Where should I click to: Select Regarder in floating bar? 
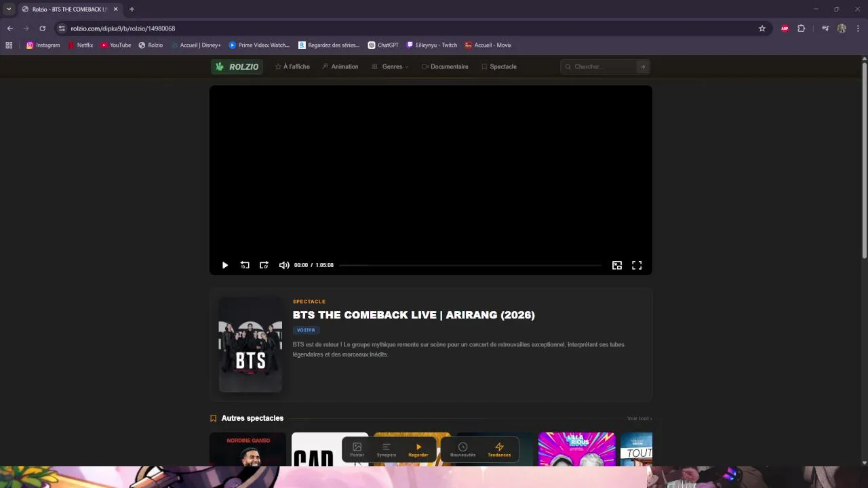click(418, 449)
